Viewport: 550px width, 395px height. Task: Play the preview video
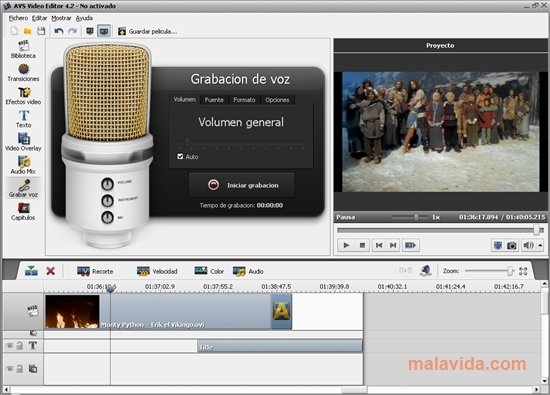[x=346, y=245]
